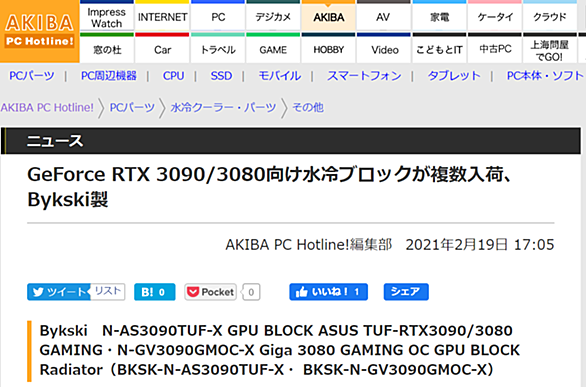Like the article with the Facebook いいね! button

pos(328,292)
